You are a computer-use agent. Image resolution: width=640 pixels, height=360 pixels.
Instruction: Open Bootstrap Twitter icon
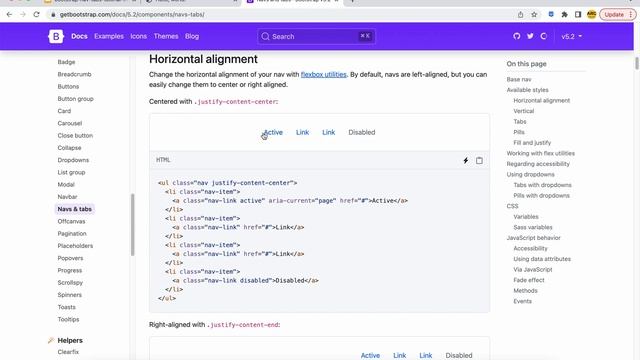[x=530, y=36]
